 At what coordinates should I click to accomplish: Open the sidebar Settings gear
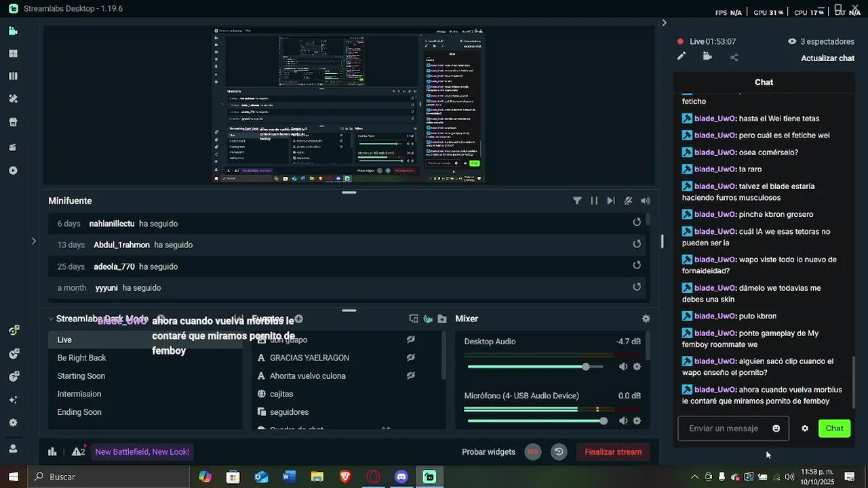(13, 422)
